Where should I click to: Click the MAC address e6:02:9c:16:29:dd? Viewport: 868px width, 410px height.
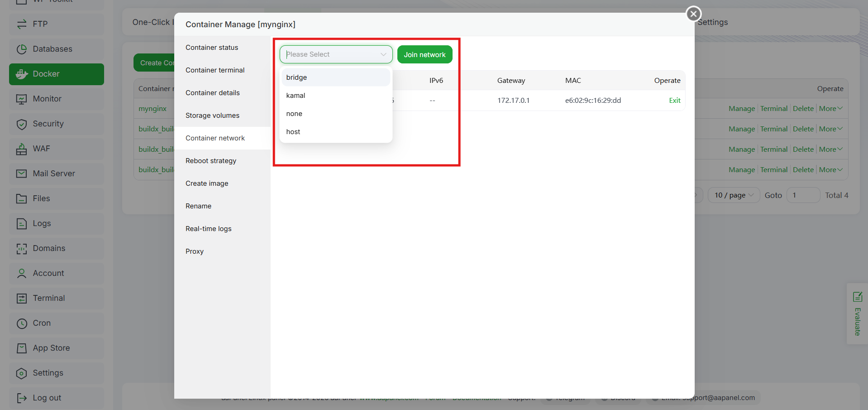click(593, 101)
